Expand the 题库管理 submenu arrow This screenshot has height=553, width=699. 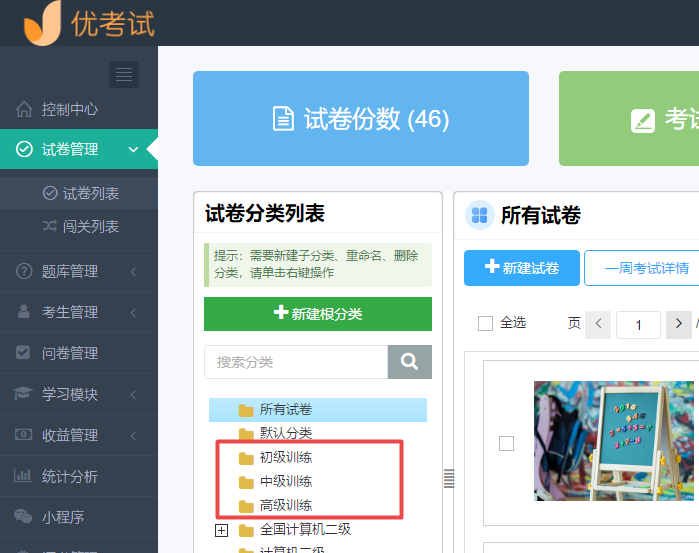[x=133, y=272]
